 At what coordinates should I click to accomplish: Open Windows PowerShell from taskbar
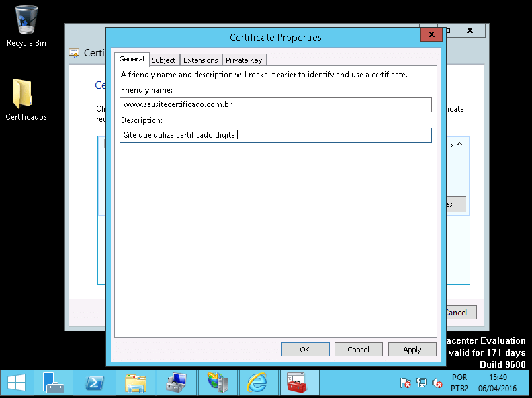point(95,383)
